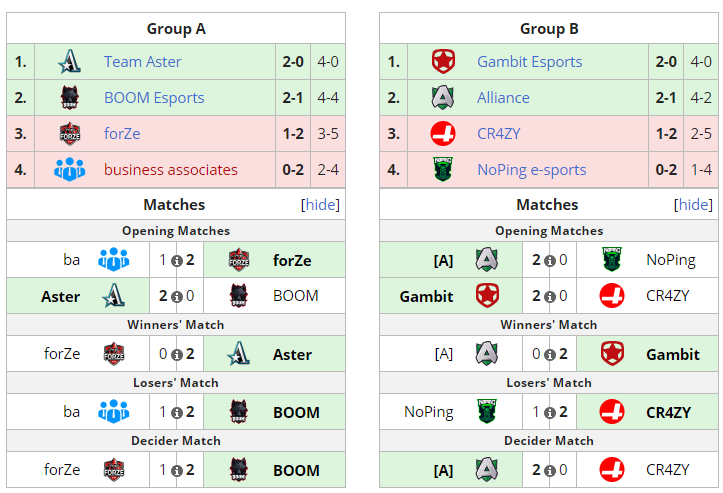723x493 pixels.
Task: Click the Team Aster logo in standings
Action: 69,62
